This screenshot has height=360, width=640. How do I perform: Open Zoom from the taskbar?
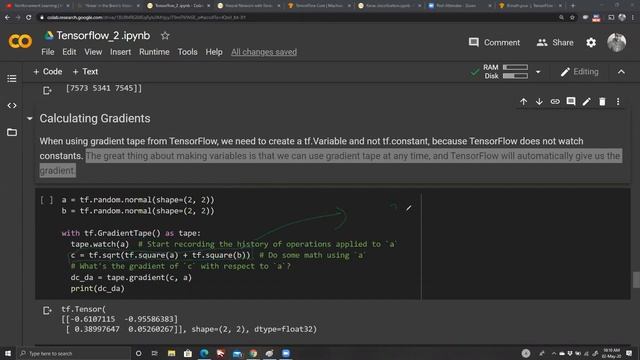(286, 353)
